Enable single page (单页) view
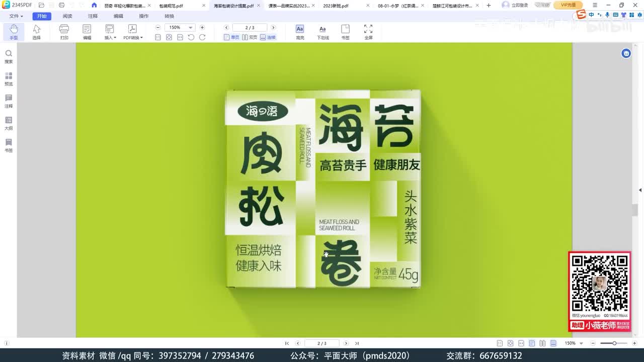This screenshot has width=644, height=362. (231, 37)
